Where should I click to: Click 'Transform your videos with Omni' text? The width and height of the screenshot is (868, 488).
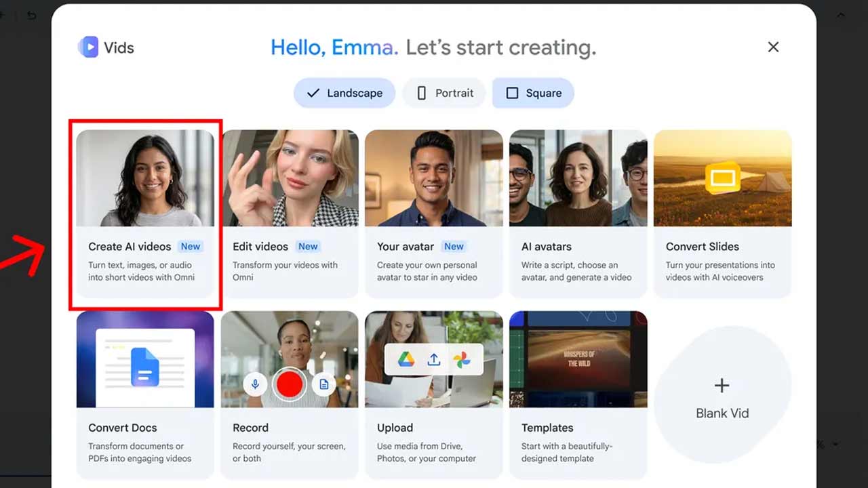tap(285, 271)
